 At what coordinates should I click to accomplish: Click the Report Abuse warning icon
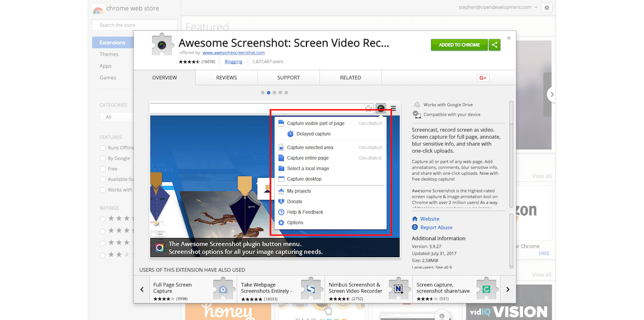415,228
